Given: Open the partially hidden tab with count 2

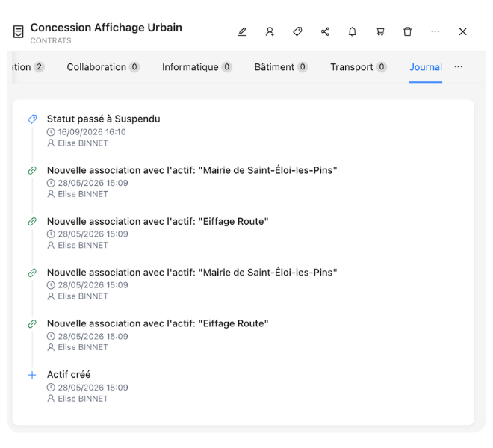Looking at the screenshot, I should click(28, 67).
